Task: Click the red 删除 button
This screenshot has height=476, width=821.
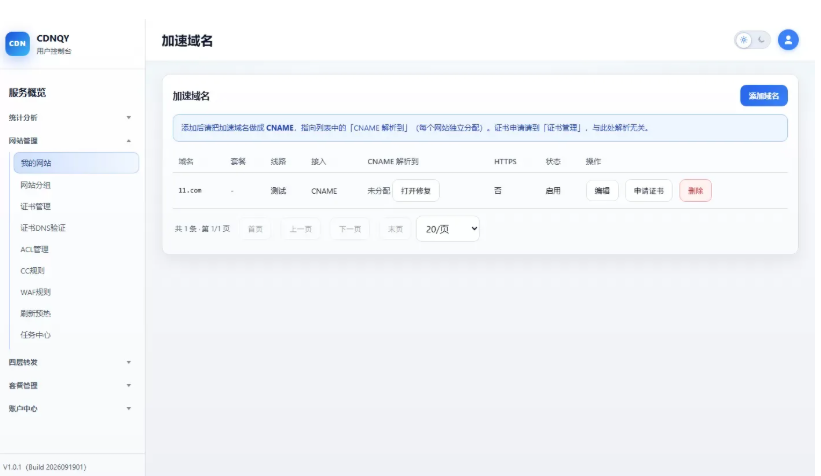Action: tap(695, 191)
